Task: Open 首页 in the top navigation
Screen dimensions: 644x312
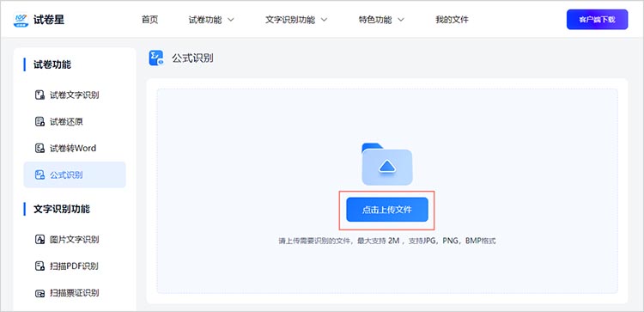Action: (x=150, y=20)
